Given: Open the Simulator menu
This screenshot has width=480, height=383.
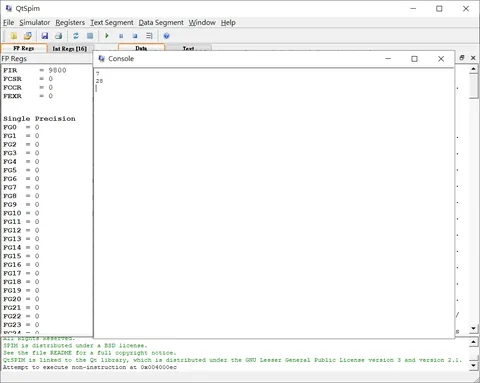Looking at the screenshot, I should point(35,23).
